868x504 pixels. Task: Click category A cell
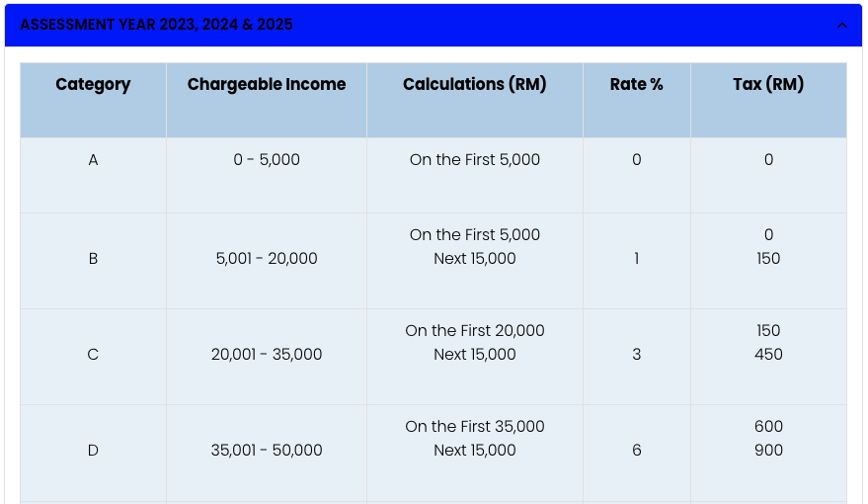click(x=93, y=160)
